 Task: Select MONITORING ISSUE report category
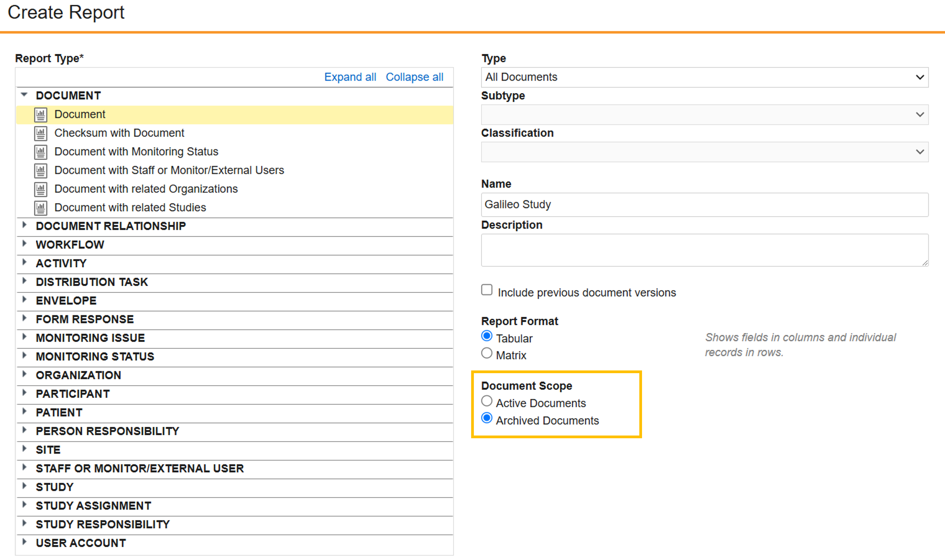click(90, 338)
